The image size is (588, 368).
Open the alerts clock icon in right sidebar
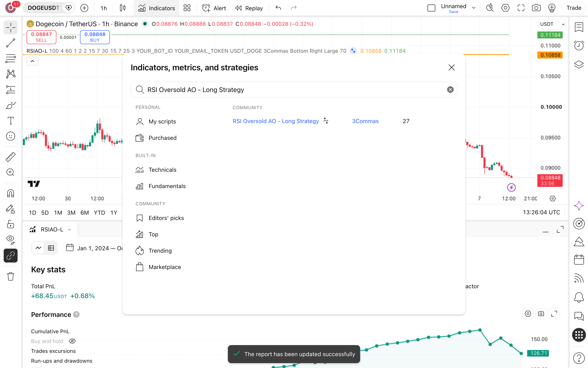[x=579, y=46]
